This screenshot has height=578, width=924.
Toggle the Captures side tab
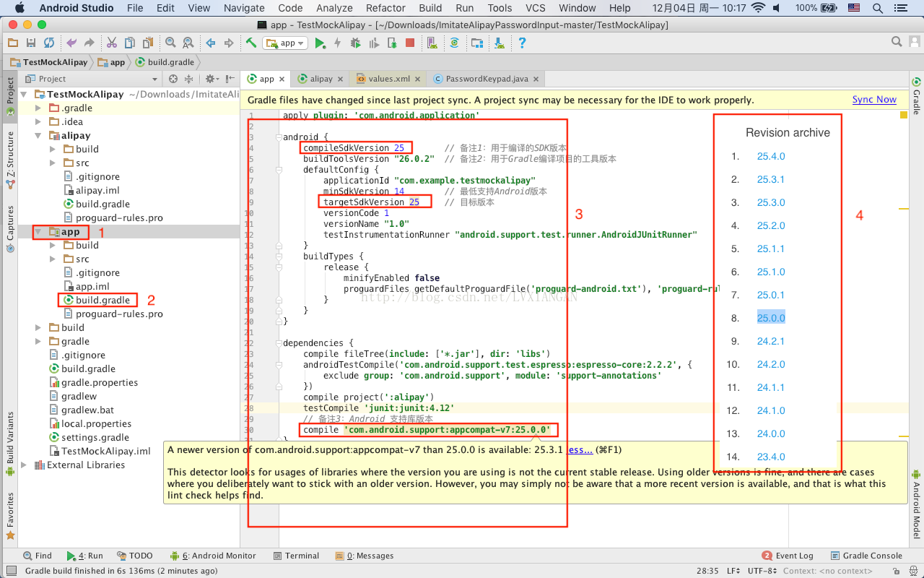click(10, 228)
